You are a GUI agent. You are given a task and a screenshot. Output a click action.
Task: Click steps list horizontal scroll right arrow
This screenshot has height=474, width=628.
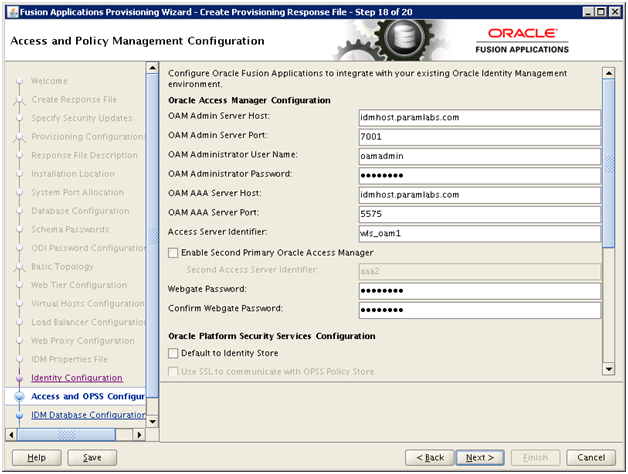tap(139, 435)
